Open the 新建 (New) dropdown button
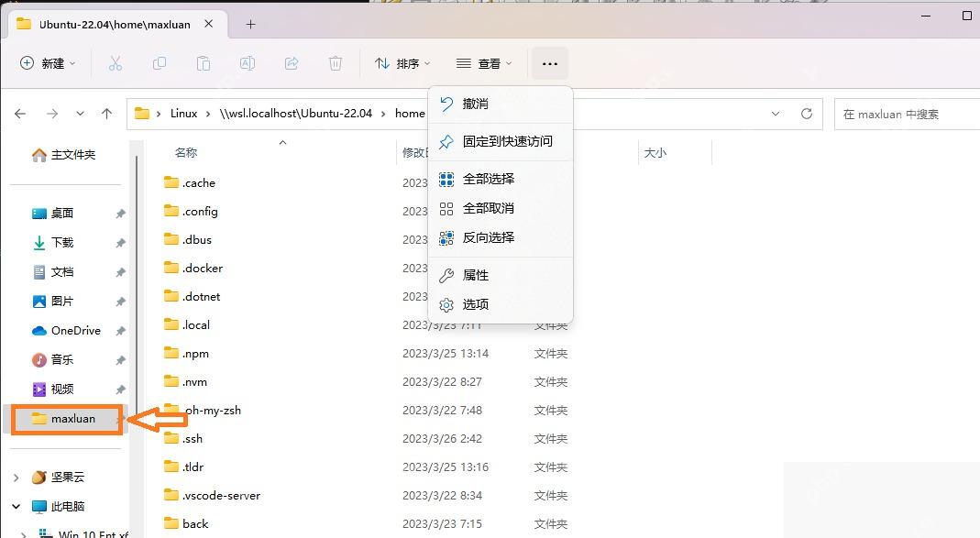The image size is (980, 538). click(48, 63)
